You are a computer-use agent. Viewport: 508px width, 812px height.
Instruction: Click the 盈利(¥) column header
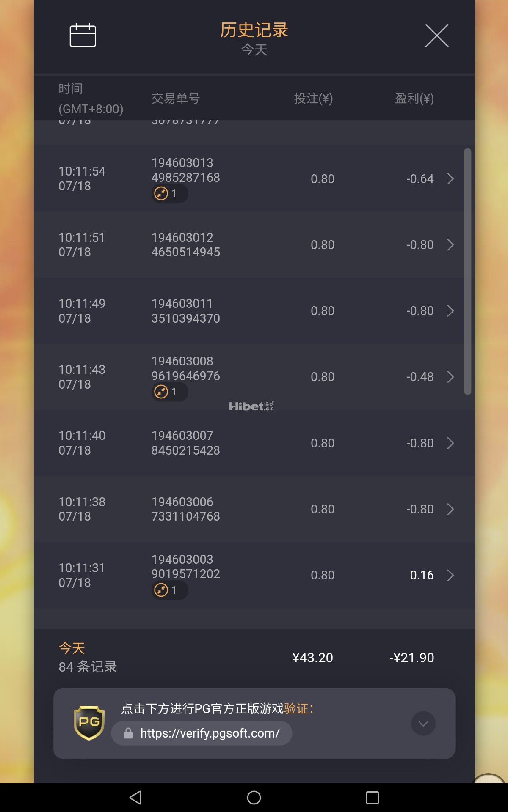pyautogui.click(x=414, y=99)
